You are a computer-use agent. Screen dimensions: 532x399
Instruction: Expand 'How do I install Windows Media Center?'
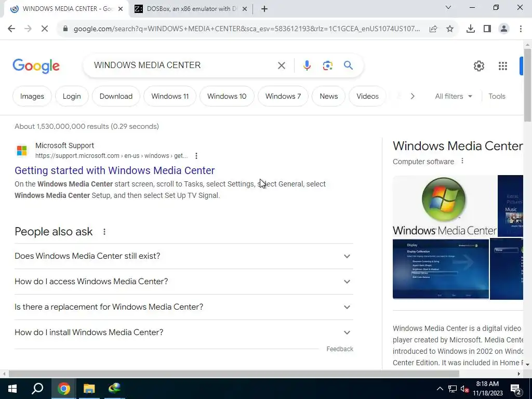(x=183, y=332)
